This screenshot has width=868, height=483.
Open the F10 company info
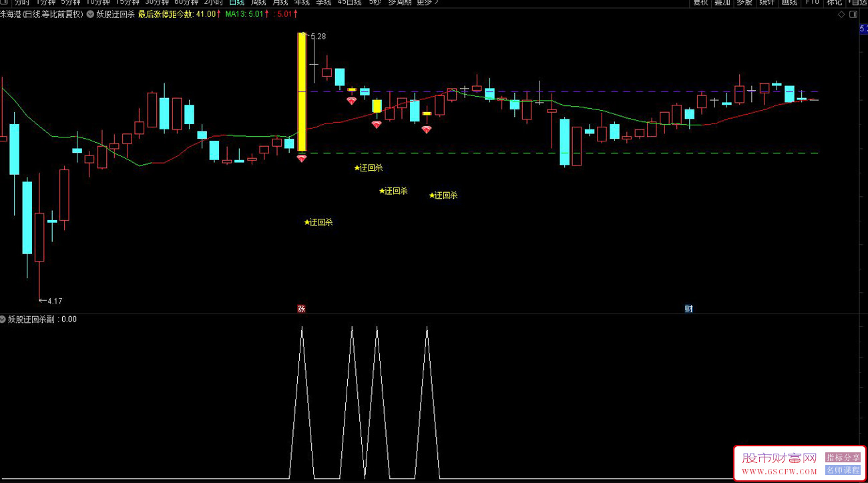pos(812,2)
